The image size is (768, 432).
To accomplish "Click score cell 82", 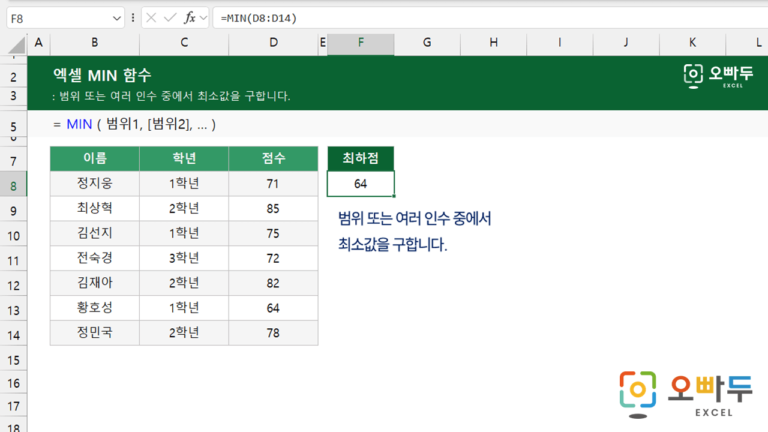I will coord(273,283).
